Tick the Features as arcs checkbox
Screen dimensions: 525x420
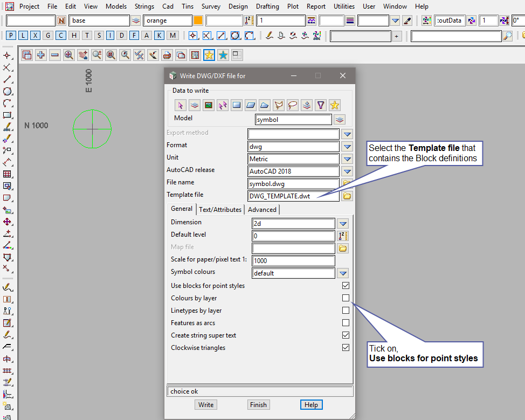(346, 323)
